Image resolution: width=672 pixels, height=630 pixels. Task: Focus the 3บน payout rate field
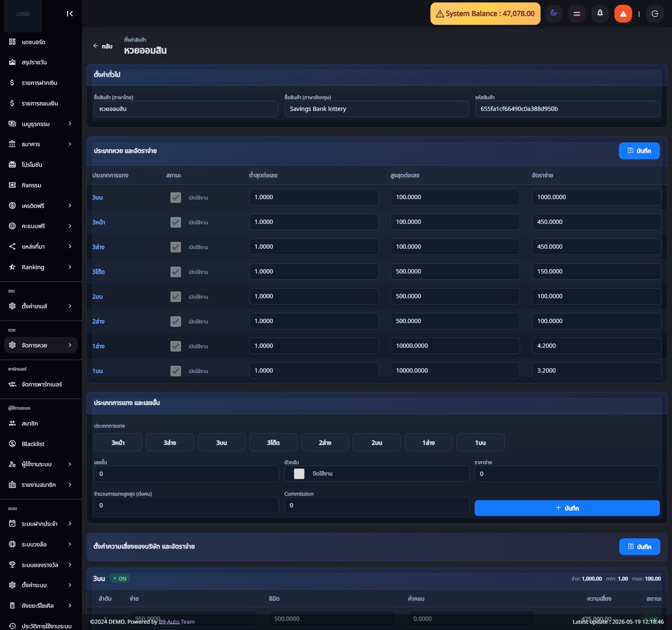coord(596,197)
